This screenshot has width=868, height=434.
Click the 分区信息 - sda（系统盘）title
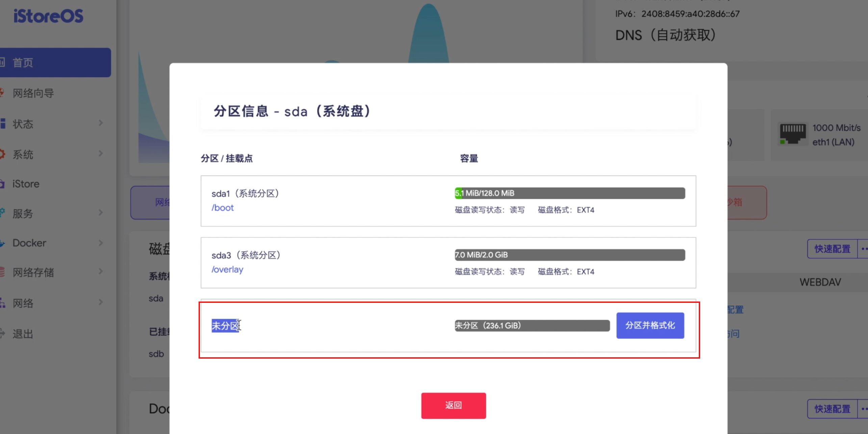(292, 111)
